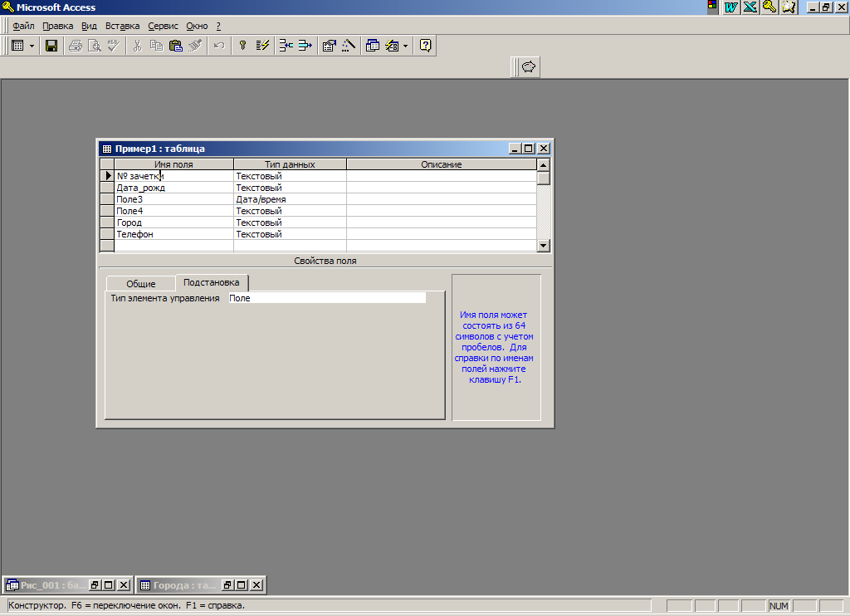Screen dimensions: 850x616
Task: Launch Microsoft Word from Office shortcut bar
Action: coord(731,7)
